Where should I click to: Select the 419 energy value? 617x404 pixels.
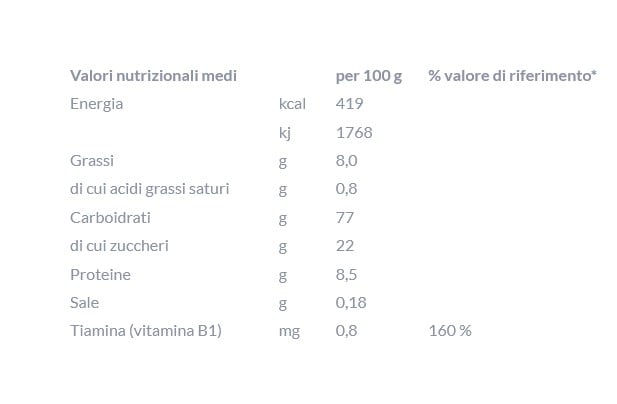click(349, 104)
